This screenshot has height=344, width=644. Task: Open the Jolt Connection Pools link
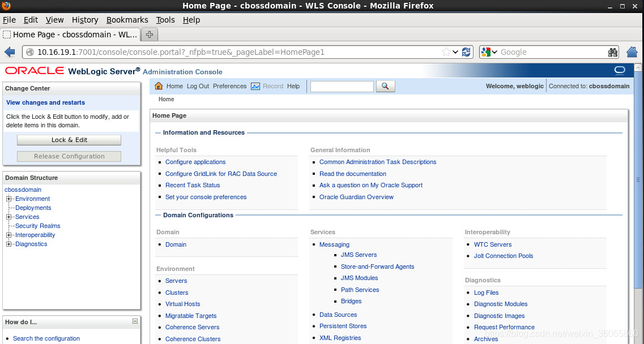coord(504,256)
